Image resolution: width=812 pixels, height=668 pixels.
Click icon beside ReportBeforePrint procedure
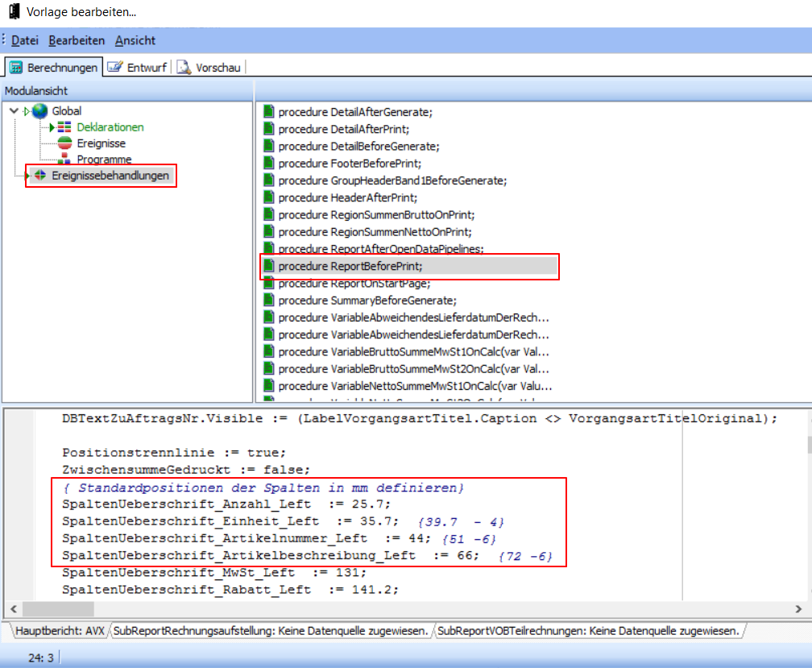pyautogui.click(x=269, y=266)
